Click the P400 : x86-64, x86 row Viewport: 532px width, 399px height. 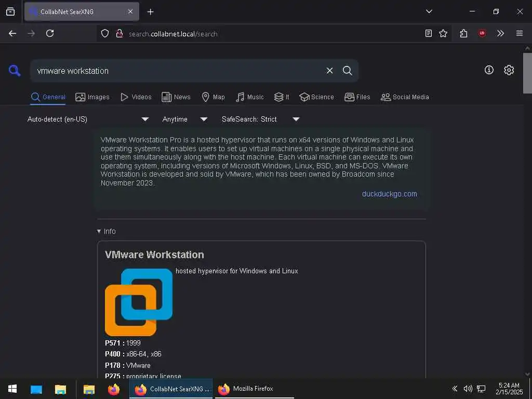[133, 354]
